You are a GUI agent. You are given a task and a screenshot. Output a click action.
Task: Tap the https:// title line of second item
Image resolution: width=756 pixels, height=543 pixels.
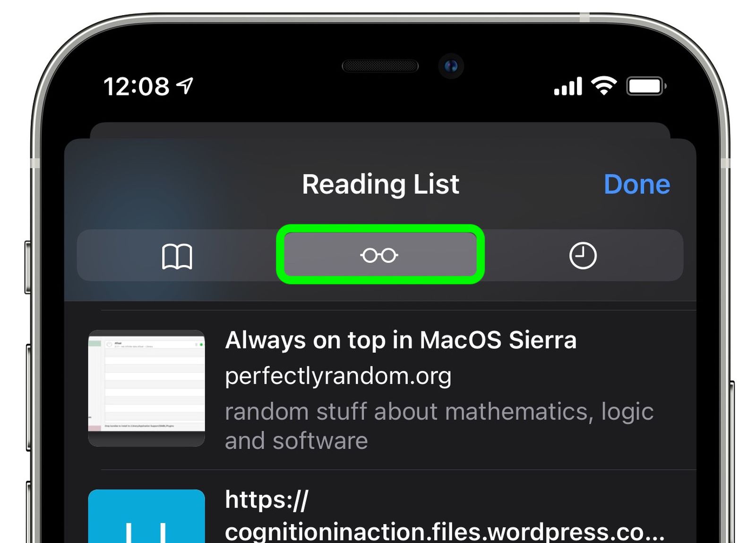267,500
